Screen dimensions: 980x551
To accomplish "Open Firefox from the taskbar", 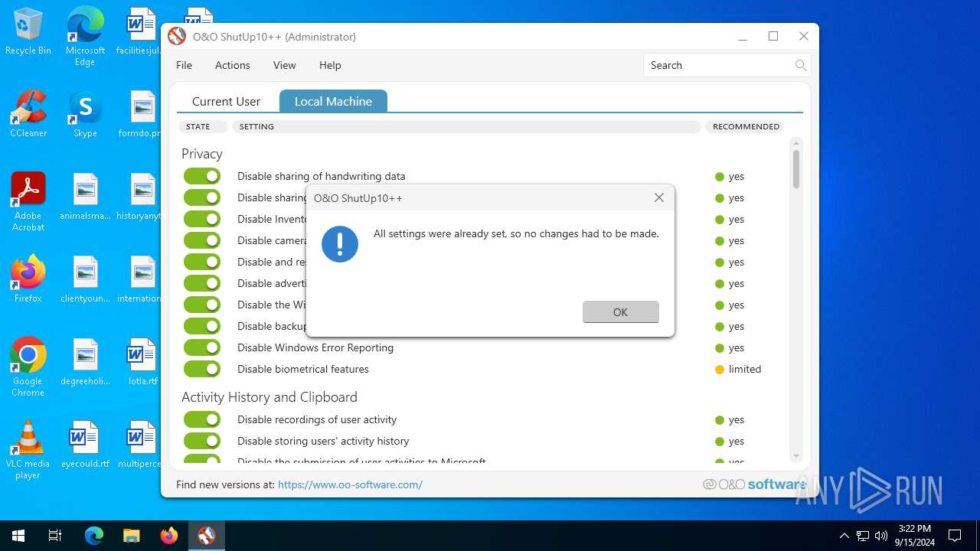I will coord(169,536).
